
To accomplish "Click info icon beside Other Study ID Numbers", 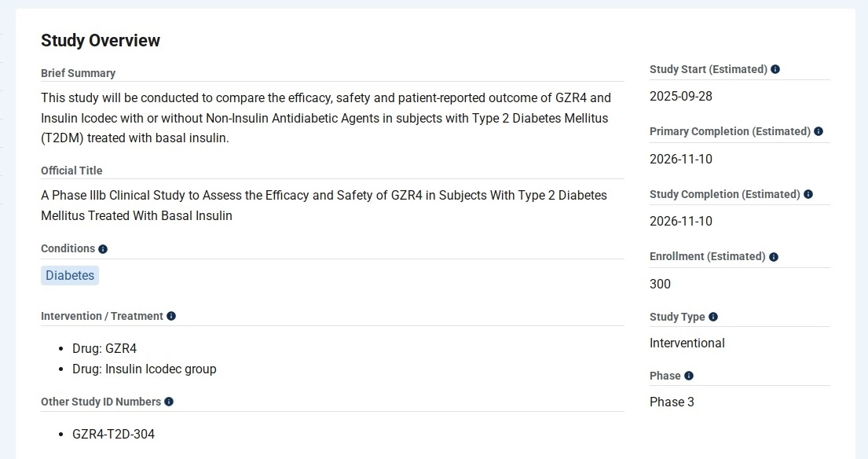I will click(169, 402).
